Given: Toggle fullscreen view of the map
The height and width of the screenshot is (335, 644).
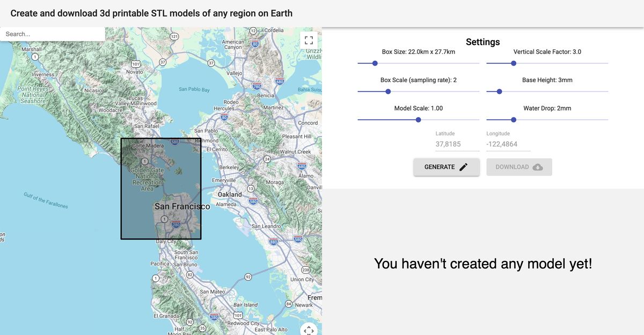Looking at the screenshot, I should coord(309,40).
